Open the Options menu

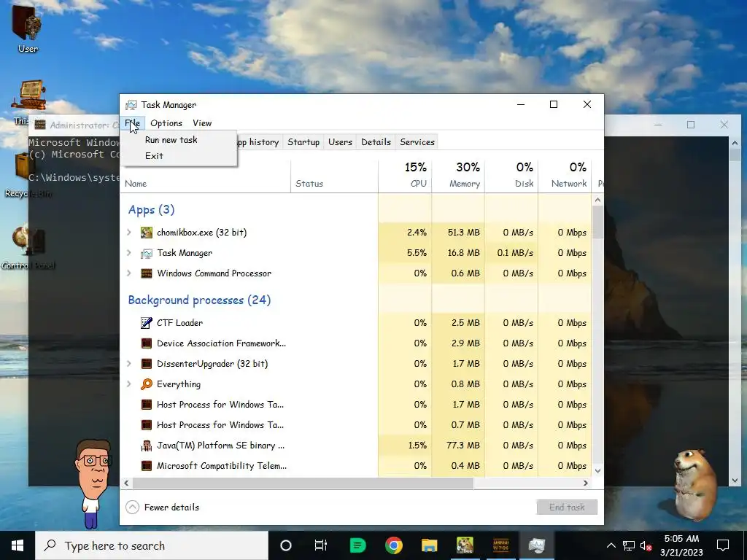[x=166, y=122]
